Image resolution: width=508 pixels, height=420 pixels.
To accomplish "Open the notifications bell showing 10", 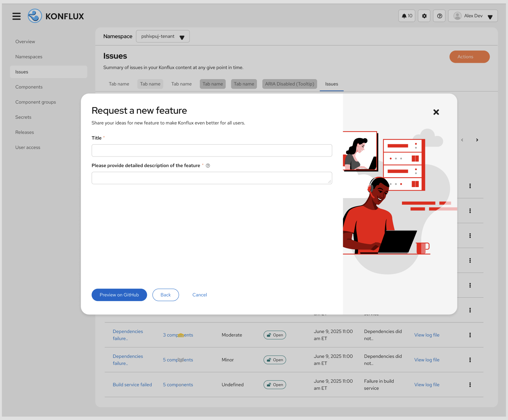I will click(x=407, y=16).
